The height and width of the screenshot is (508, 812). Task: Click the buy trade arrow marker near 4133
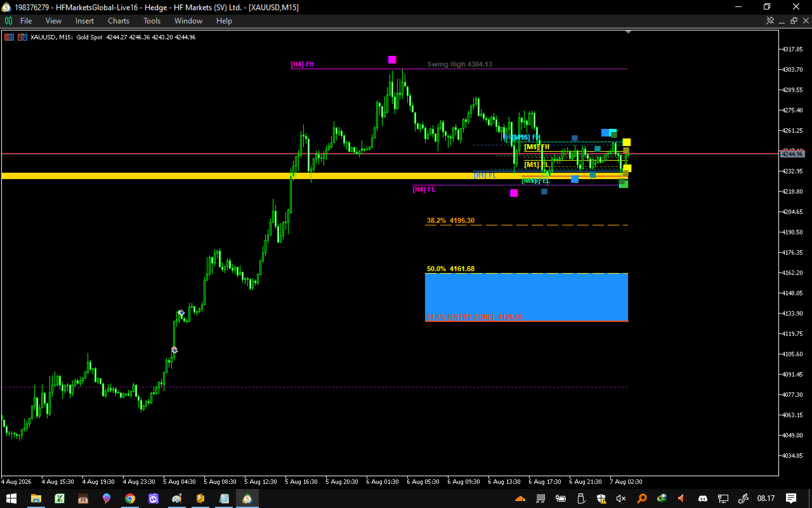click(181, 313)
